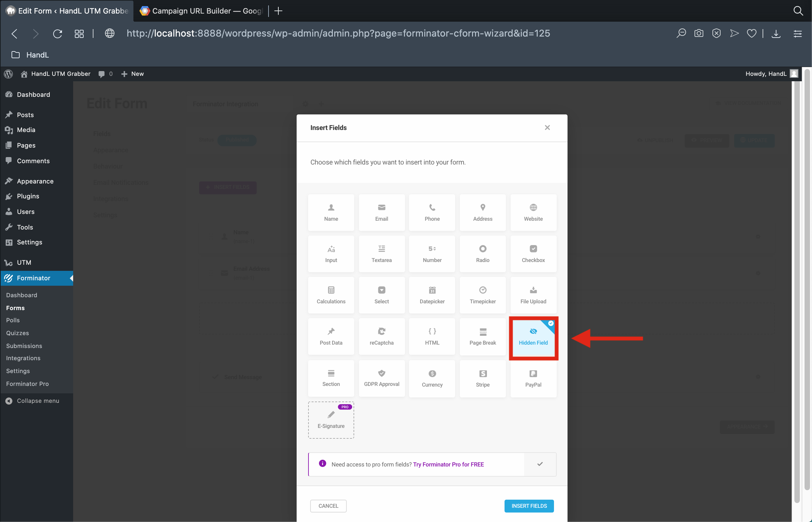Image resolution: width=812 pixels, height=522 pixels.
Task: Switch to Forminator Integrations section
Action: 23,358
